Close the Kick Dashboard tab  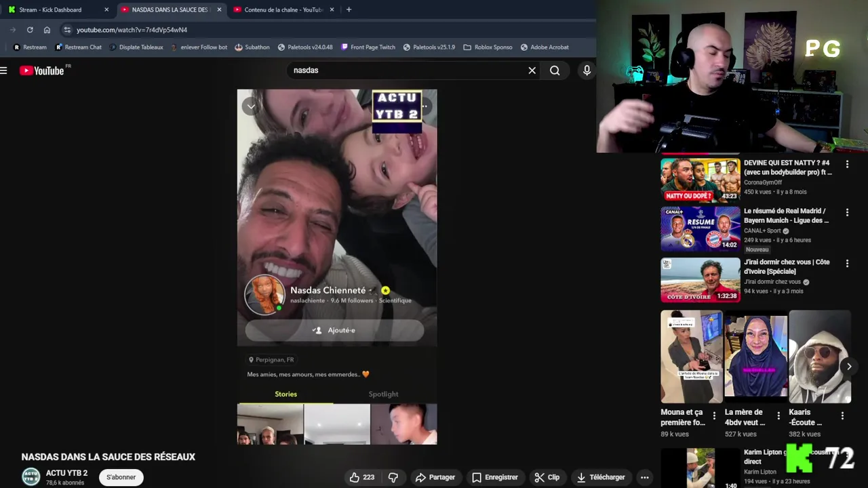click(106, 9)
